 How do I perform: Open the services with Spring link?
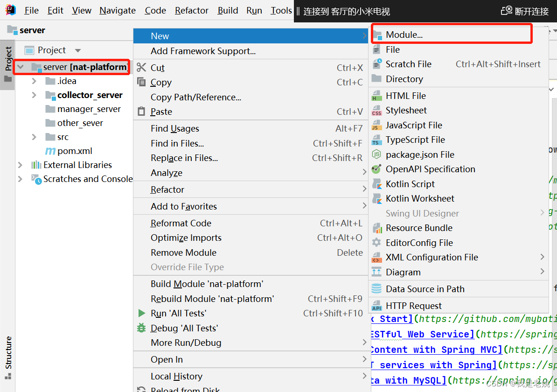pyautogui.click(x=434, y=364)
